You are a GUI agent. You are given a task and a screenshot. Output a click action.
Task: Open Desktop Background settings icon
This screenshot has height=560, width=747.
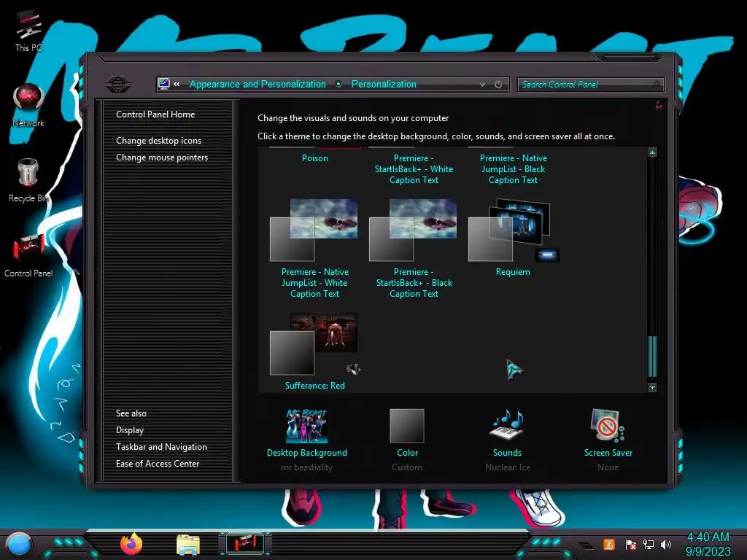coord(307,426)
